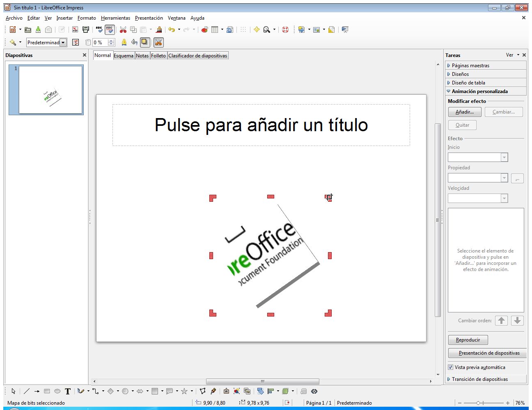Expand the Páginas maestras section

[x=486, y=66]
